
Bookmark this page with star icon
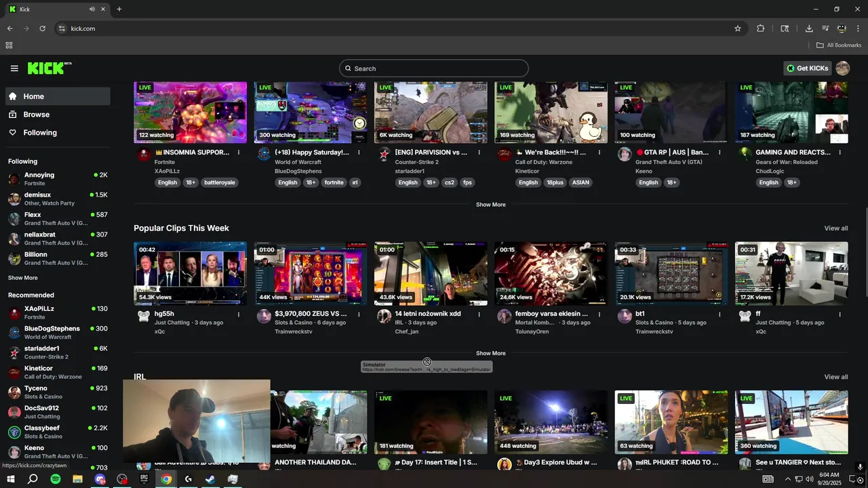(x=738, y=28)
